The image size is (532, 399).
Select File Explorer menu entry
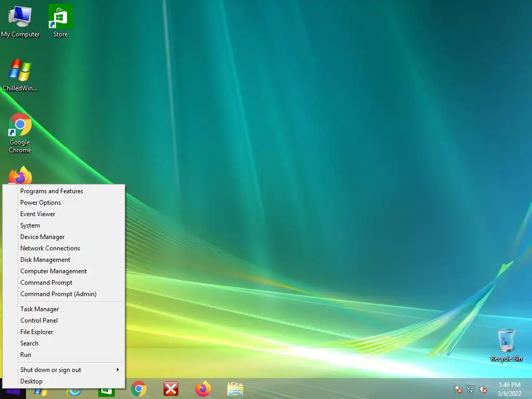click(x=64, y=332)
